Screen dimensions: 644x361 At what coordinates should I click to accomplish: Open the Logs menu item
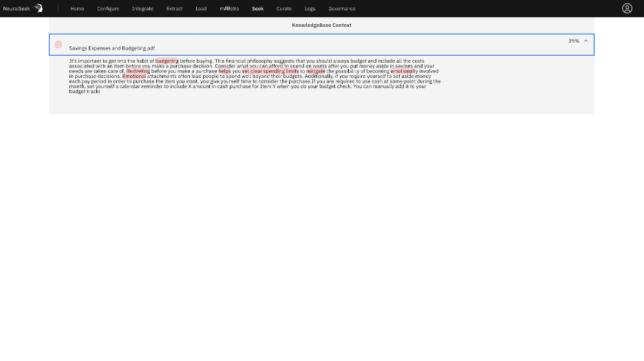pos(310,9)
